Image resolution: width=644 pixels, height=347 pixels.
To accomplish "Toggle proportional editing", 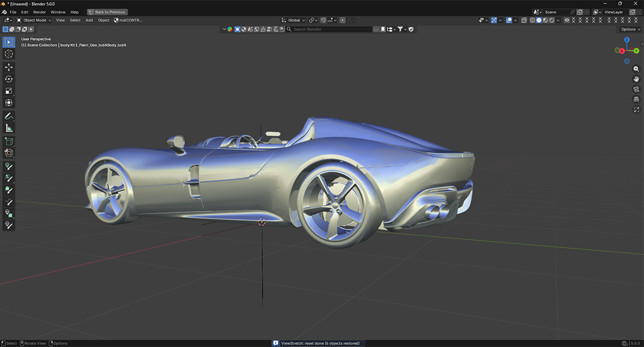I will pyautogui.click(x=343, y=20).
